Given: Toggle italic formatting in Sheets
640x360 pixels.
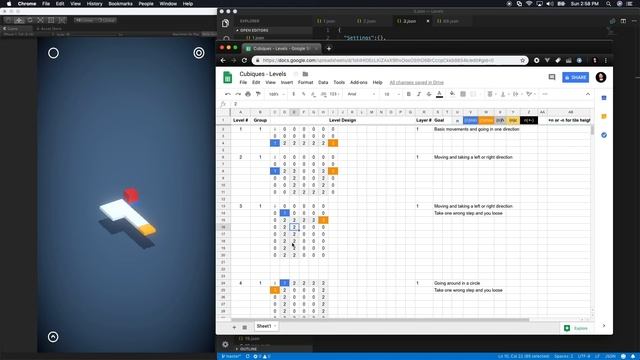Looking at the screenshot, I should click(x=418, y=94).
